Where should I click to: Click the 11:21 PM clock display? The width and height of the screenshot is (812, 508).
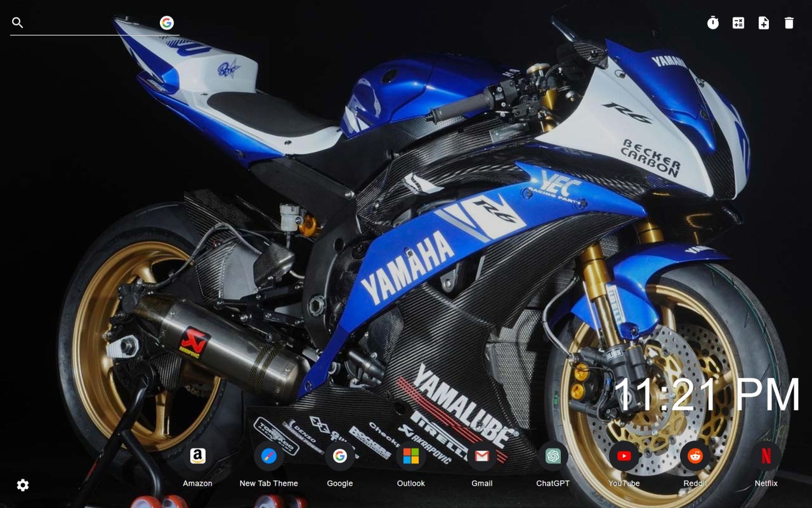[708, 395]
